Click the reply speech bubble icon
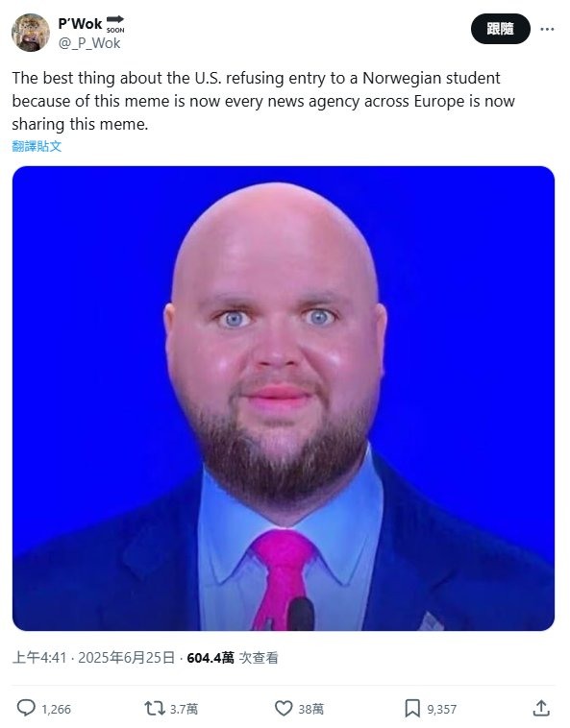 26,709
